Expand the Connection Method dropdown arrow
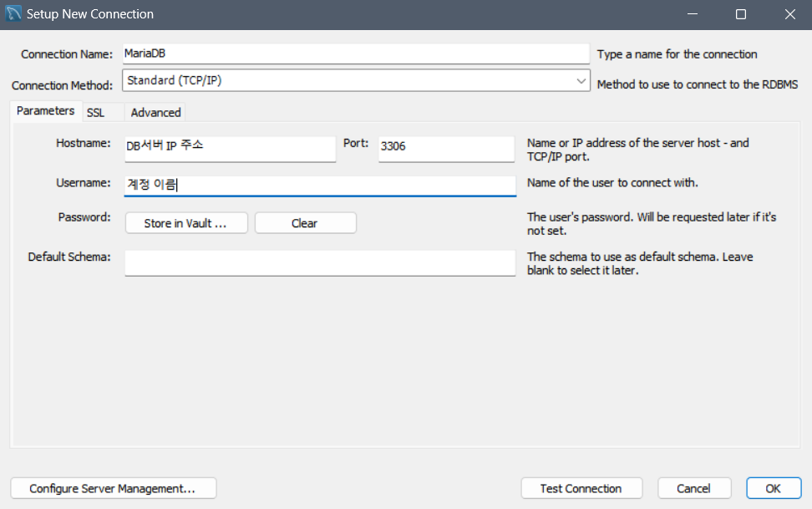The width and height of the screenshot is (812, 509). point(581,81)
